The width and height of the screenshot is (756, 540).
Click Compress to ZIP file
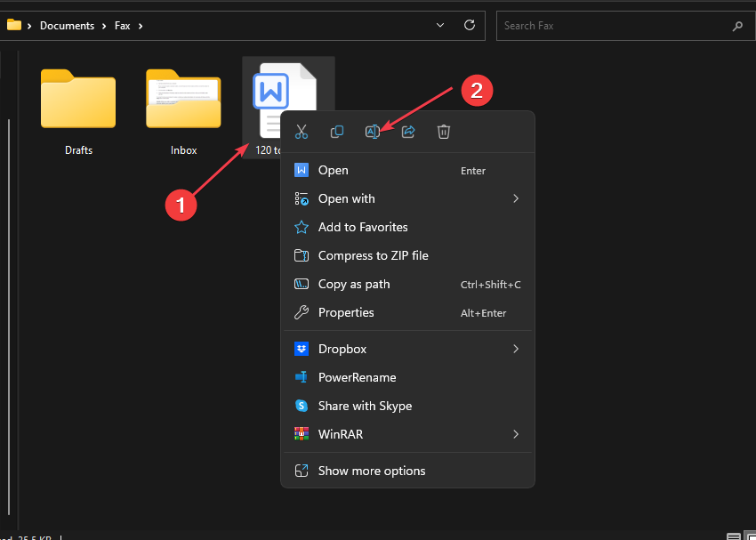pos(373,255)
